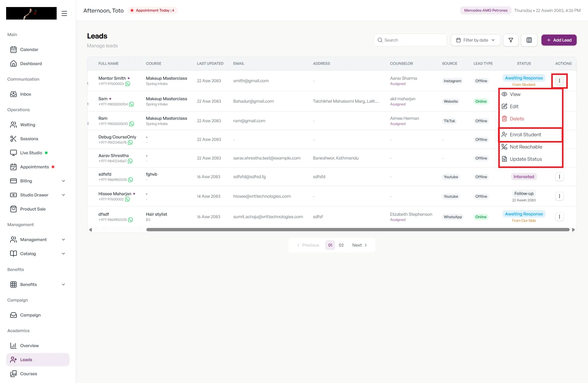Go to Calendar in the sidebar
This screenshot has height=383, width=588.
tap(38, 50)
